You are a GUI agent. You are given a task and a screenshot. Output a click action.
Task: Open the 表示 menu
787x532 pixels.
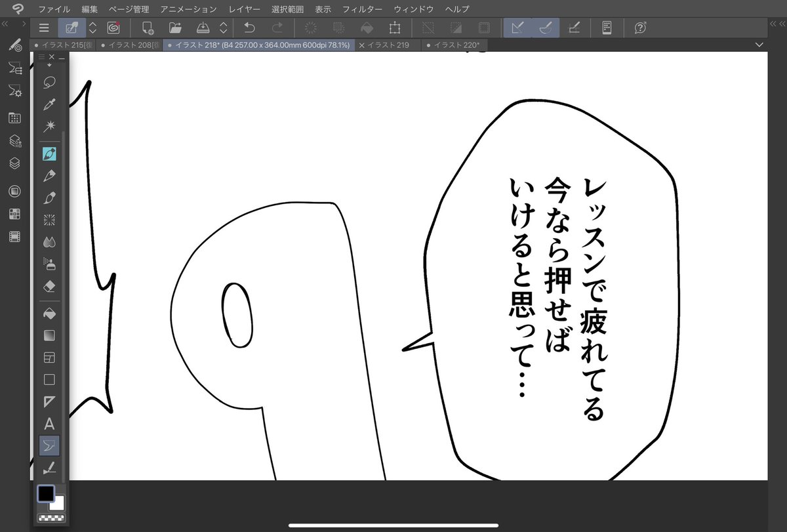[x=323, y=9]
